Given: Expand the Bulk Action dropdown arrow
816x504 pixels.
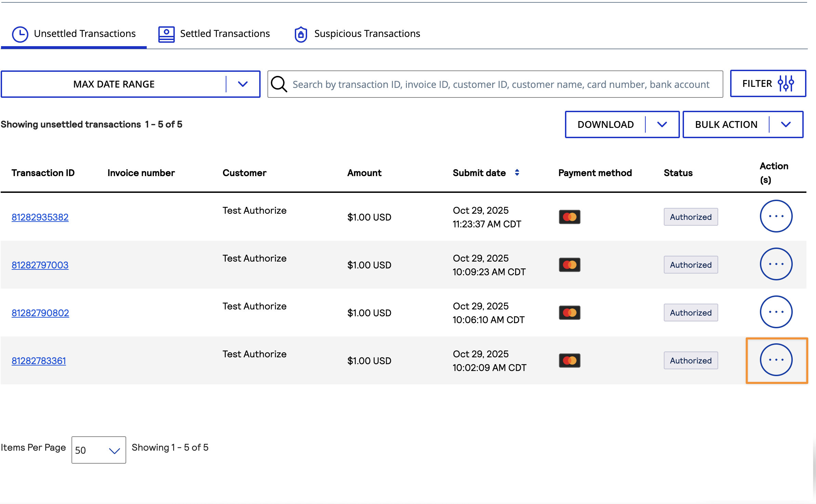Looking at the screenshot, I should [786, 124].
